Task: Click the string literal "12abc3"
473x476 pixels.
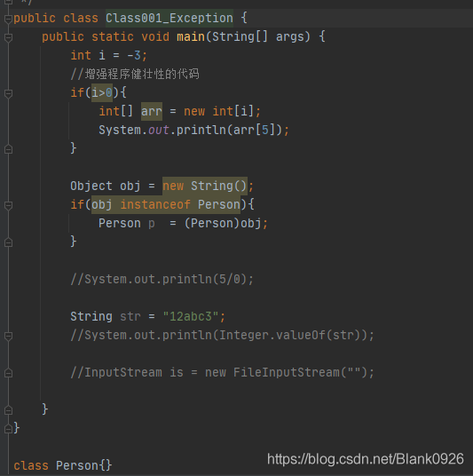Action: [191, 317]
